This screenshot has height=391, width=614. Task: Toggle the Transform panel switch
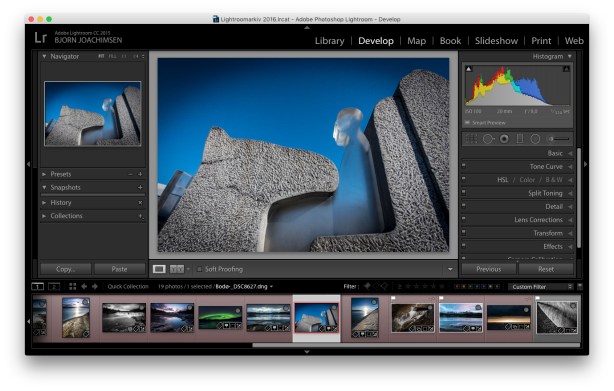pos(464,232)
